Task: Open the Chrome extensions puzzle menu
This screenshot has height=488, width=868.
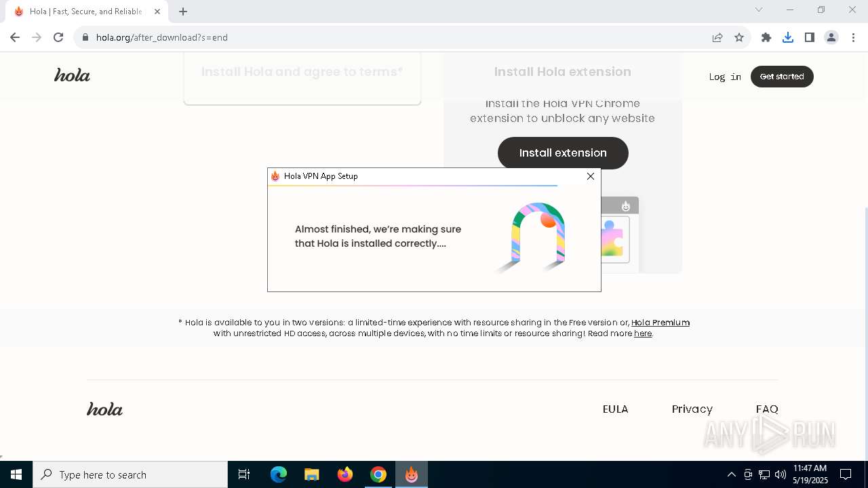Action: tap(766, 37)
